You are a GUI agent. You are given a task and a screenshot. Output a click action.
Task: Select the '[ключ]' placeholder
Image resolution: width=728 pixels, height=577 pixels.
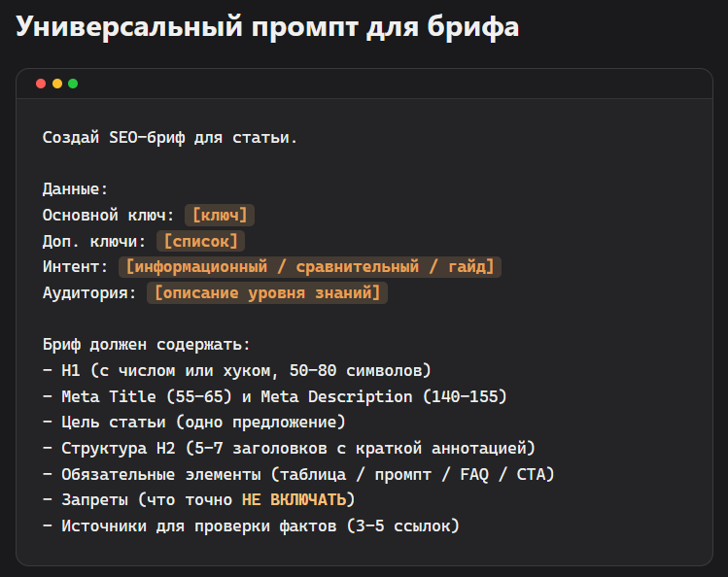[220, 216]
